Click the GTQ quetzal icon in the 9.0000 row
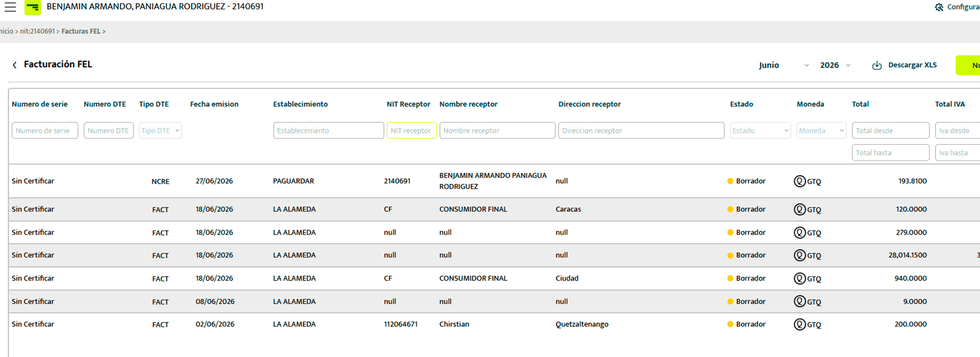 click(x=799, y=301)
